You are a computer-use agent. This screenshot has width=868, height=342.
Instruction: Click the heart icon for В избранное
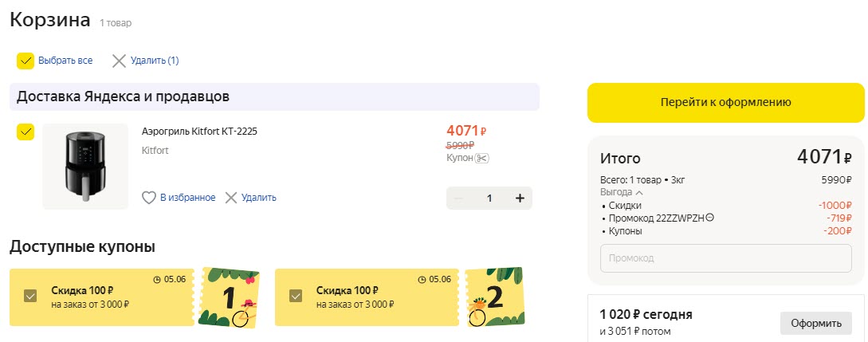[x=148, y=198]
